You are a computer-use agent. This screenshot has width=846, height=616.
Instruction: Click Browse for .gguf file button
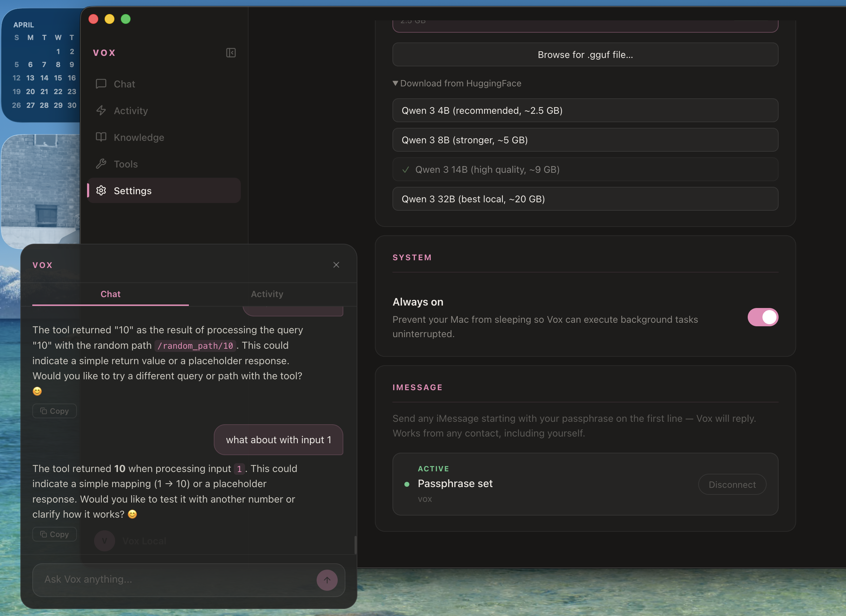coord(585,54)
